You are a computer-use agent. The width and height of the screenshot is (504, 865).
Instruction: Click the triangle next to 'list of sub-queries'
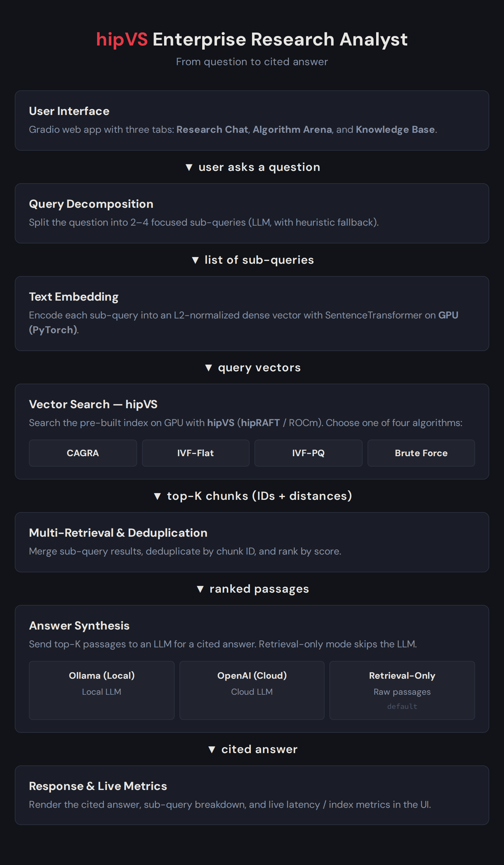pos(195,260)
